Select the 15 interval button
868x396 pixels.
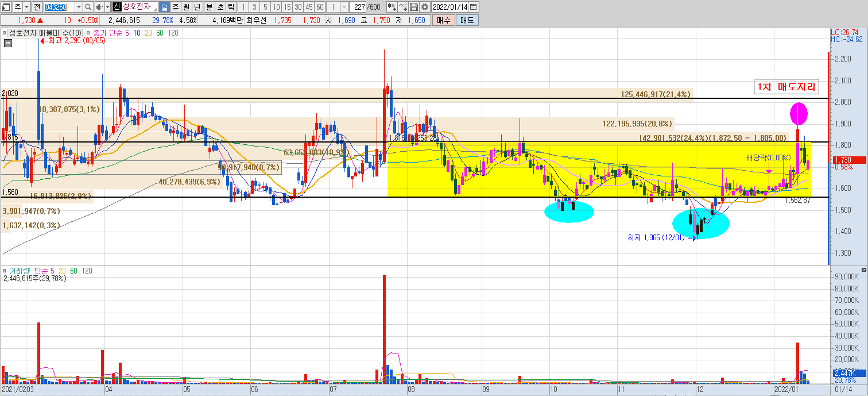click(287, 7)
